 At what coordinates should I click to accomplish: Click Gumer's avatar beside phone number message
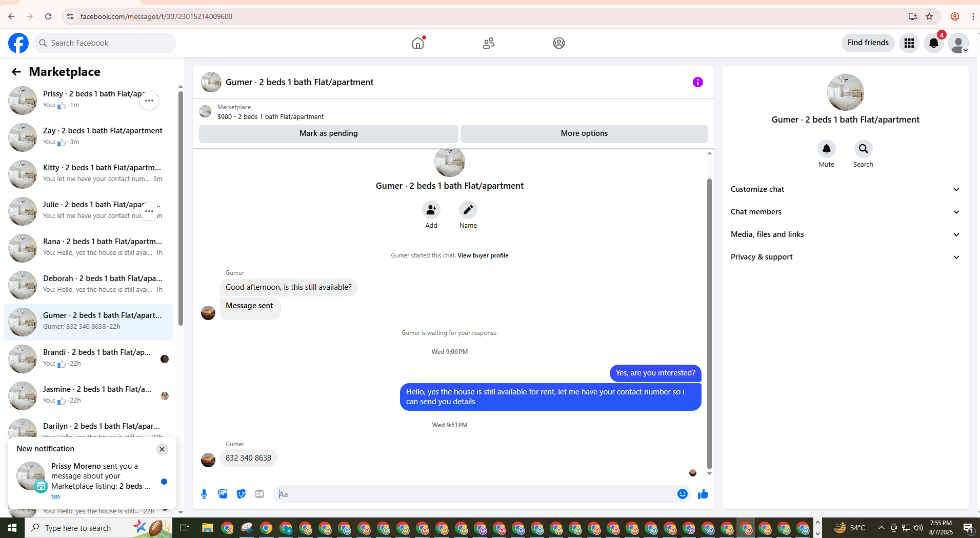point(208,460)
